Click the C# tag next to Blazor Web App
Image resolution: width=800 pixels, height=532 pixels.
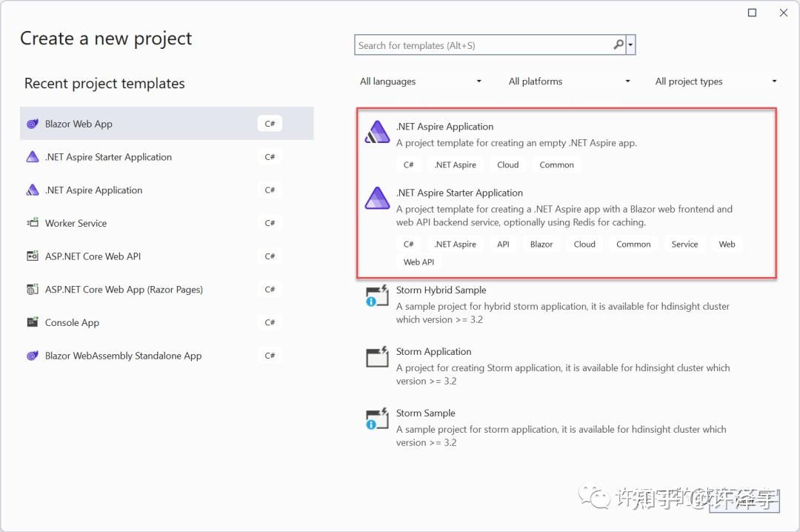270,123
